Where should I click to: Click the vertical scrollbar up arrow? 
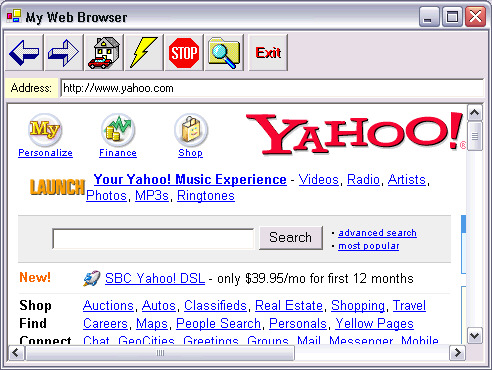[x=475, y=113]
